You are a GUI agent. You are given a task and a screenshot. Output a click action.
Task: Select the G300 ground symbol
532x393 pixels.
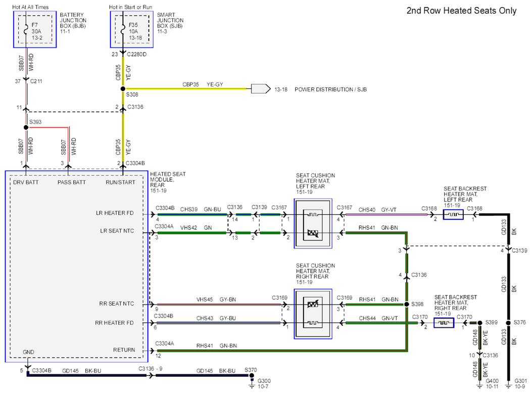[252, 383]
